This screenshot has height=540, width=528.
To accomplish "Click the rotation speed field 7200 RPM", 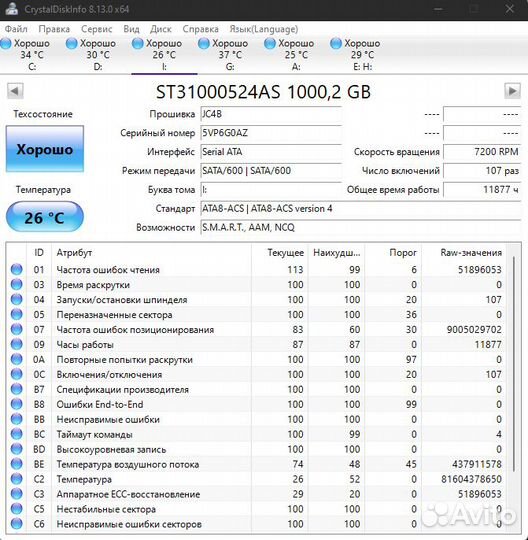I will (482, 152).
